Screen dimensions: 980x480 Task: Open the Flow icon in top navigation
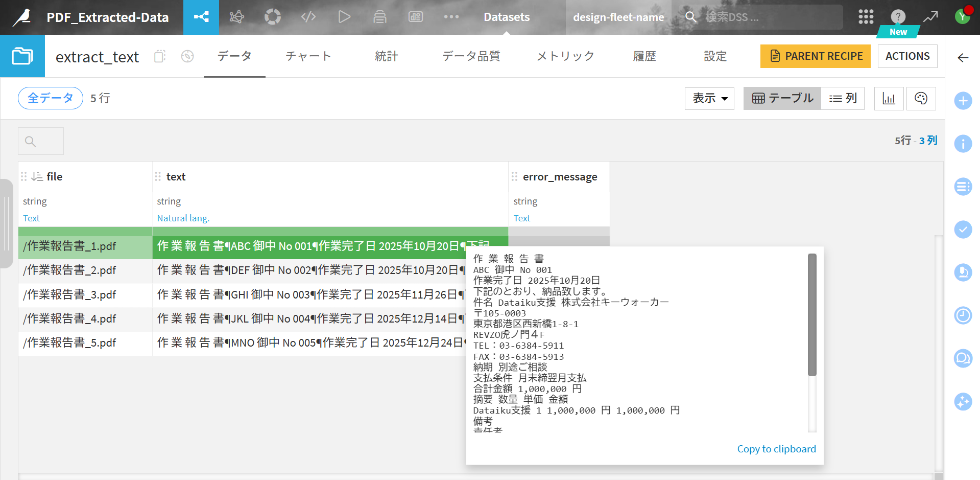coord(201,17)
